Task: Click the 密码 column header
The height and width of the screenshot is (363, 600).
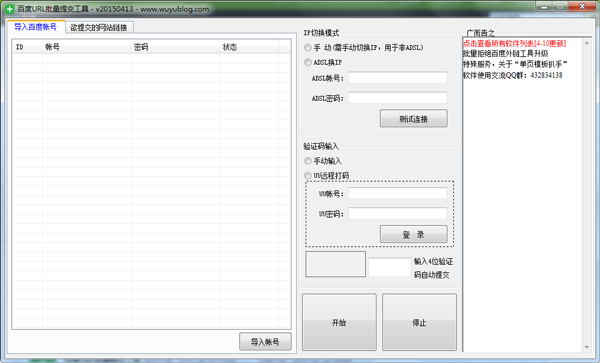Action: coord(175,47)
